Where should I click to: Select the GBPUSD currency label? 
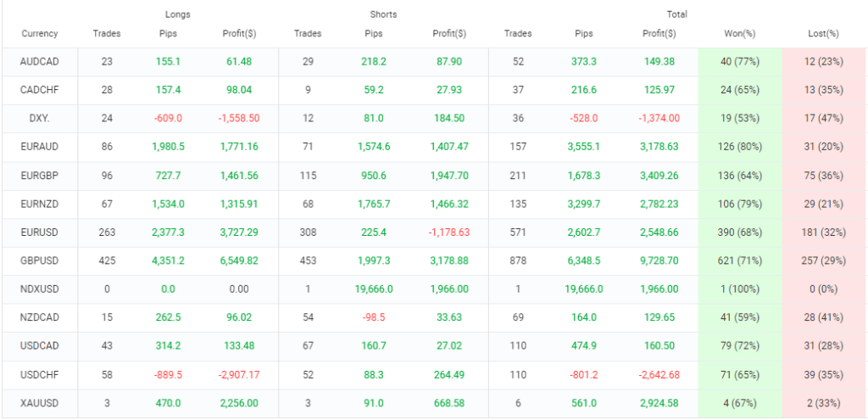click(40, 261)
